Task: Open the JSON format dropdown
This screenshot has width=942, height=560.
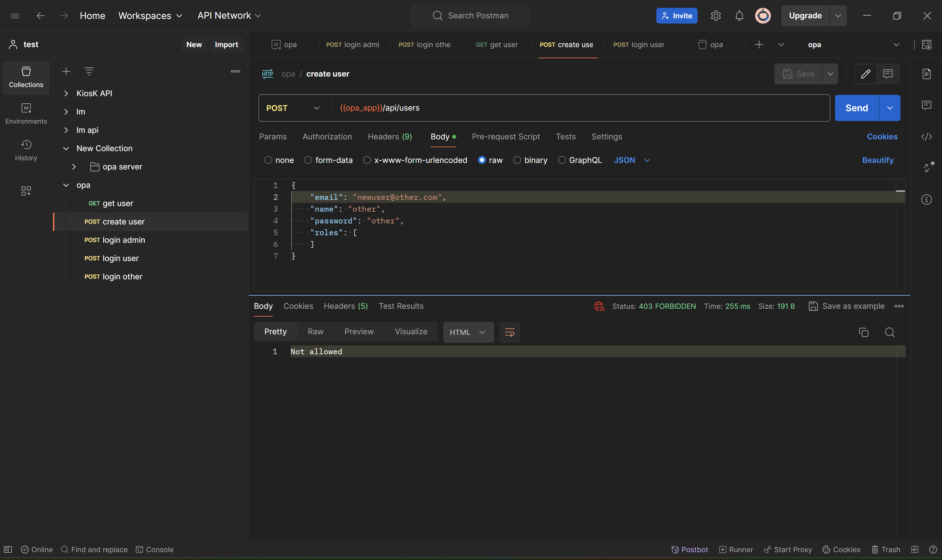Action: 632,160
